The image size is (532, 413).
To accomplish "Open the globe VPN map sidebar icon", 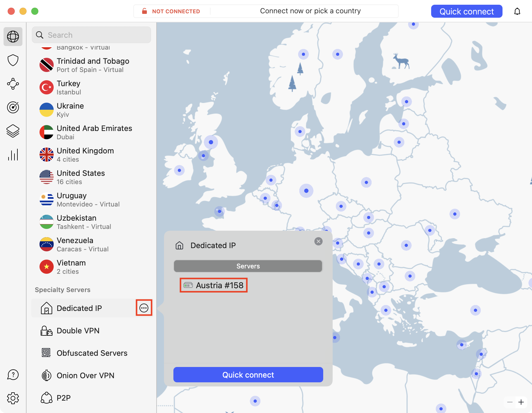I will 13,37.
